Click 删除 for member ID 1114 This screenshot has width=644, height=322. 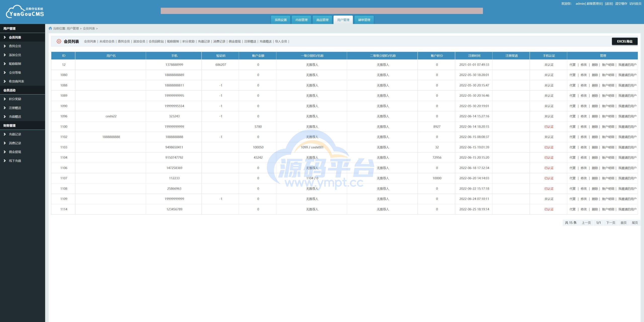point(595,209)
